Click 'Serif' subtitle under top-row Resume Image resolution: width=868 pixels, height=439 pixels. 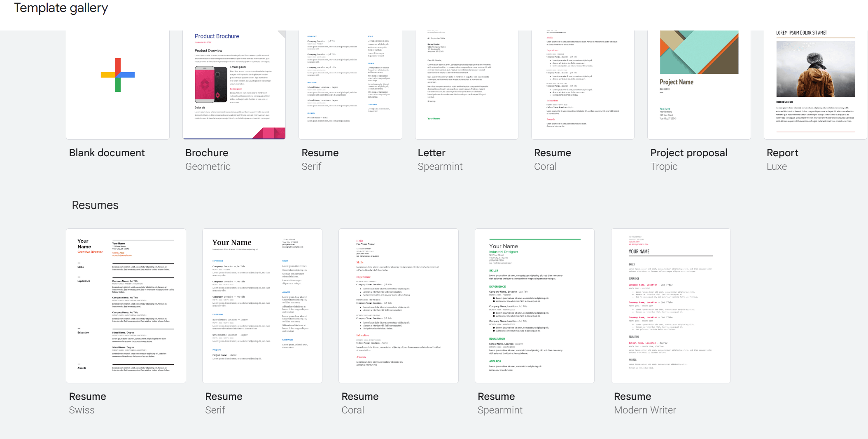click(x=311, y=167)
